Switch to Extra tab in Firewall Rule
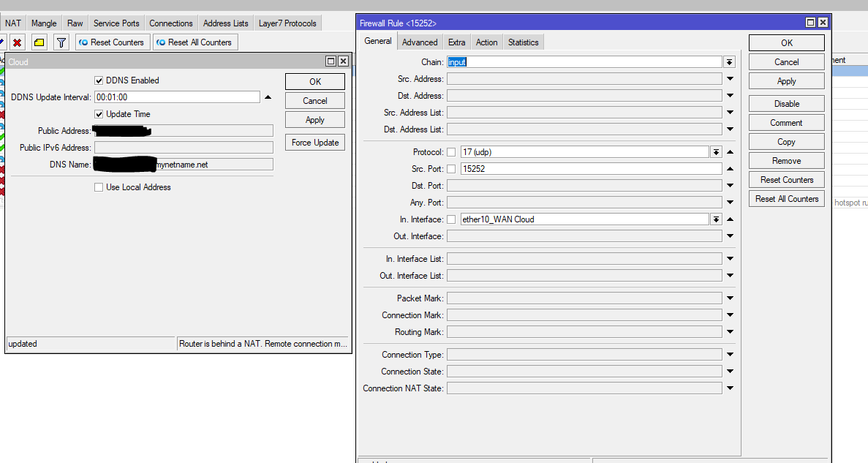The width and height of the screenshot is (868, 463). [457, 42]
